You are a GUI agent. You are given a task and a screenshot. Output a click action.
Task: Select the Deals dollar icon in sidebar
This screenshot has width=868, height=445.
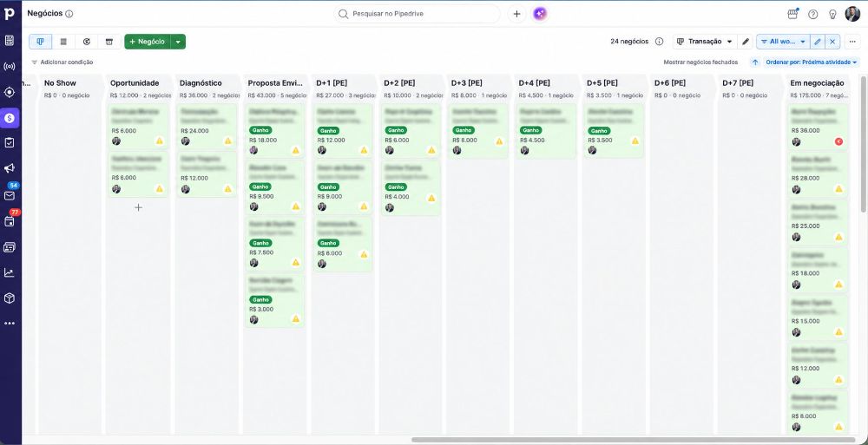pos(10,118)
